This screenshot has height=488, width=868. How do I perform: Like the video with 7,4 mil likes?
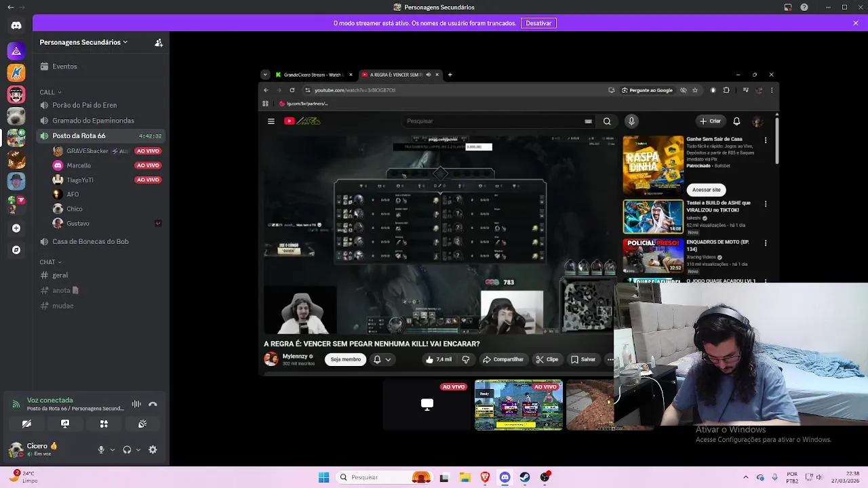click(439, 359)
